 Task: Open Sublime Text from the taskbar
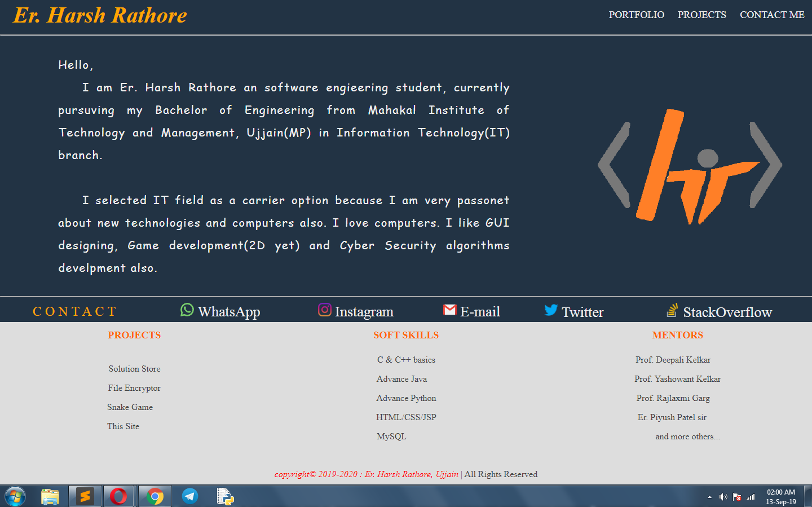tap(85, 496)
